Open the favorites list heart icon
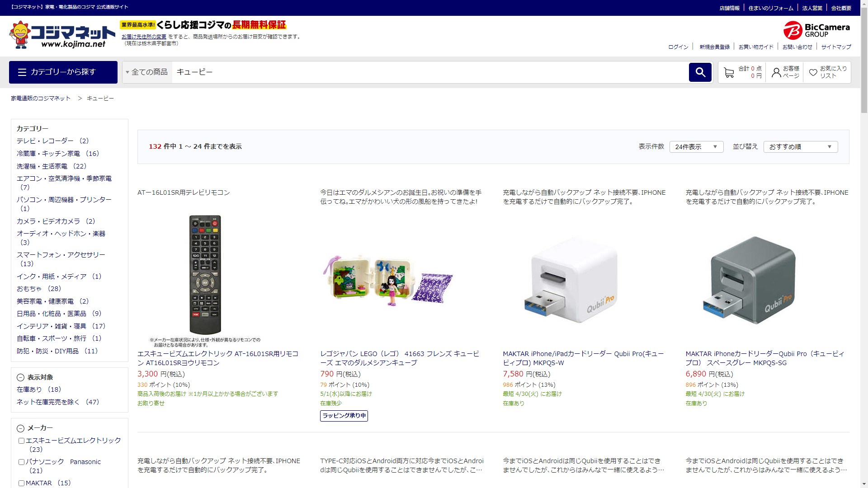 813,72
